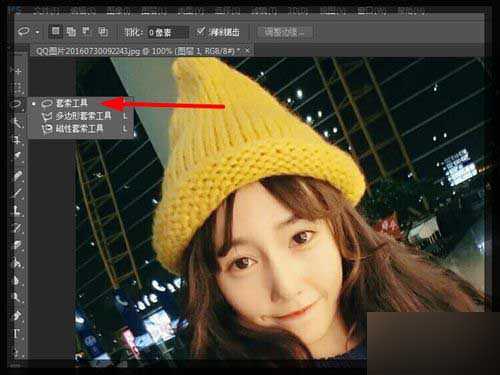Select the Blur tool
The image size is (500, 375).
(x=17, y=280)
